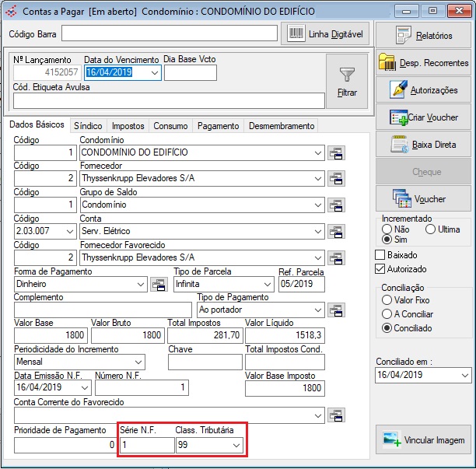The image size is (476, 469).
Task: Expand Grupo de Saldo dropdown
Action: 318,205
